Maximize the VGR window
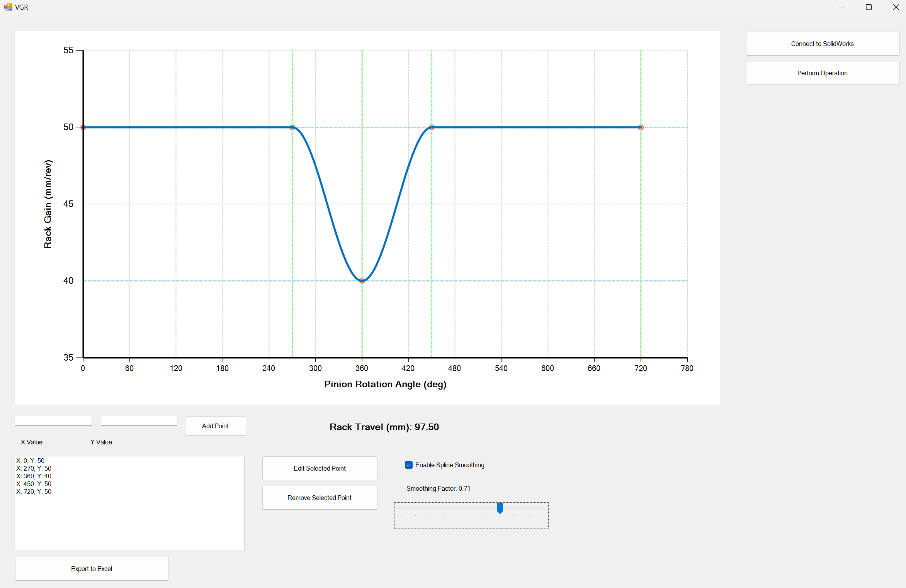Screen dimensions: 906x588 pos(869,7)
